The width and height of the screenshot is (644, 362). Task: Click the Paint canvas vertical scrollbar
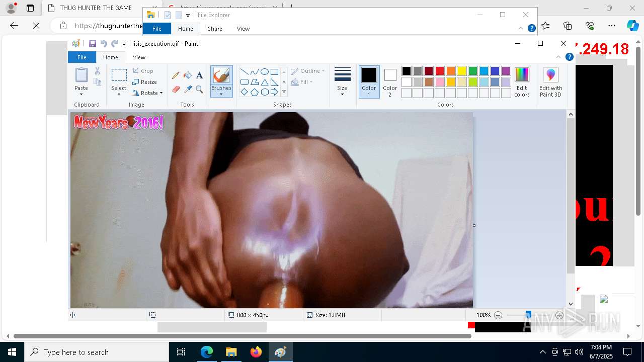pyautogui.click(x=571, y=196)
